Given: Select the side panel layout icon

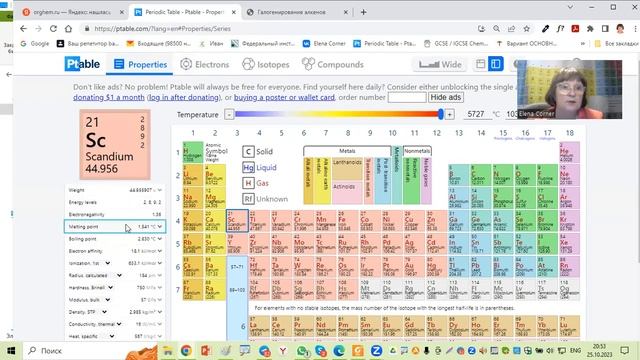Looking at the screenshot, I should click(x=496, y=64).
